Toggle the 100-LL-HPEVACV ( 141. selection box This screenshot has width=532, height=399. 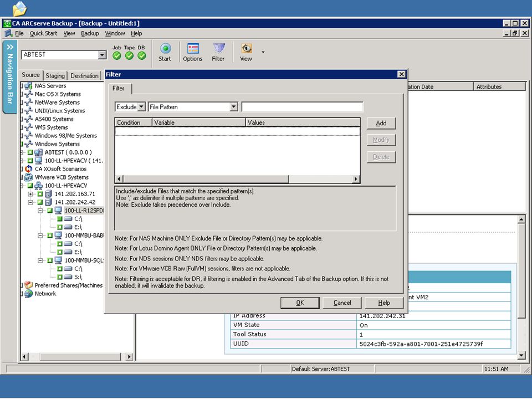point(30,161)
